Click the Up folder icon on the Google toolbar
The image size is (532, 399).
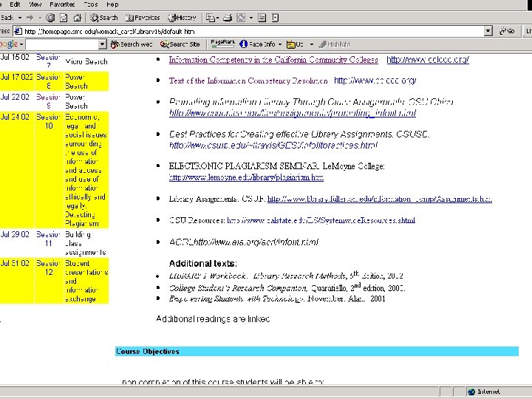[x=291, y=44]
